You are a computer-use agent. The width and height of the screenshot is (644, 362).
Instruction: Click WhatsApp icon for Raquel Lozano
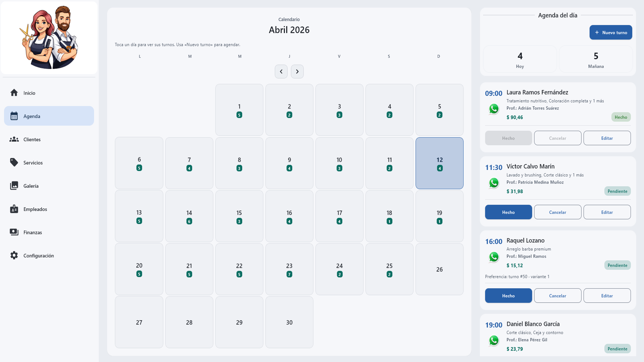(494, 257)
